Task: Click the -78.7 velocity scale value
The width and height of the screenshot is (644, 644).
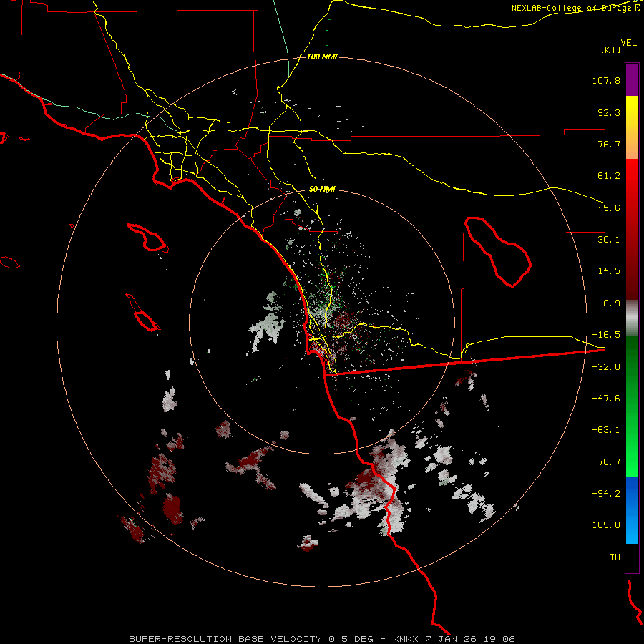Action: (x=606, y=462)
